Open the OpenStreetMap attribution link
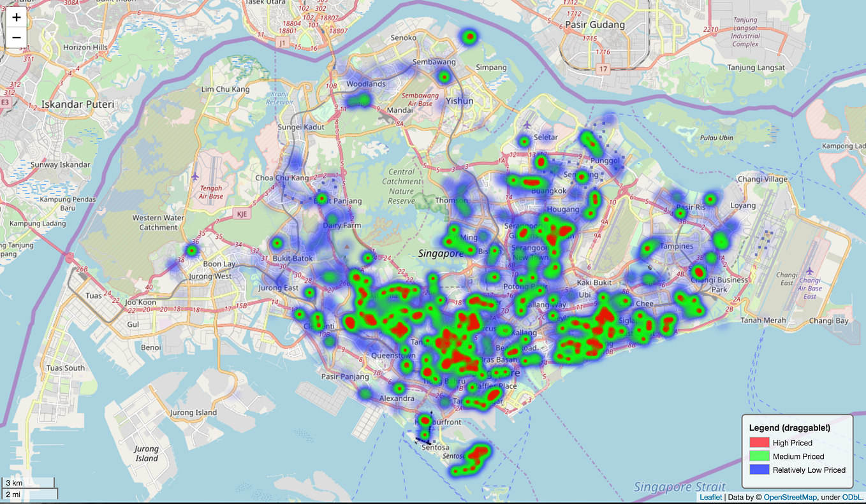The height and width of the screenshot is (504, 866). click(x=791, y=497)
